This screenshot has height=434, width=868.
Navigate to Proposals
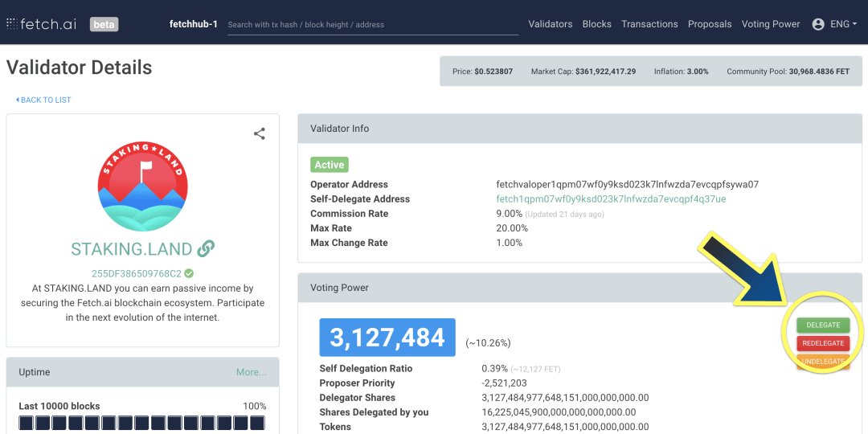710,24
